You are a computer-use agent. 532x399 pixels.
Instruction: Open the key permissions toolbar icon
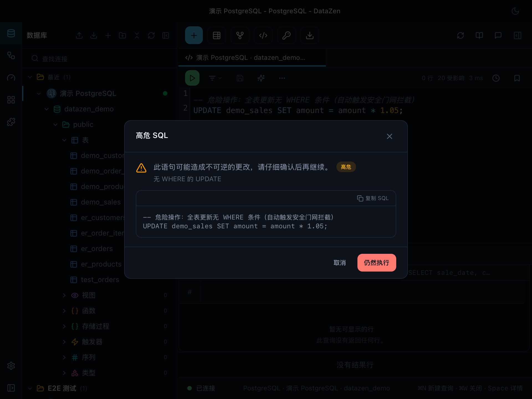[x=287, y=35]
